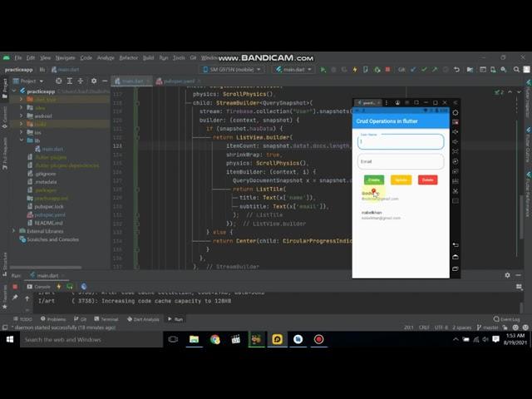This screenshot has height=399, width=532.
Task: Open the Analyze menu
Action: 106,58
